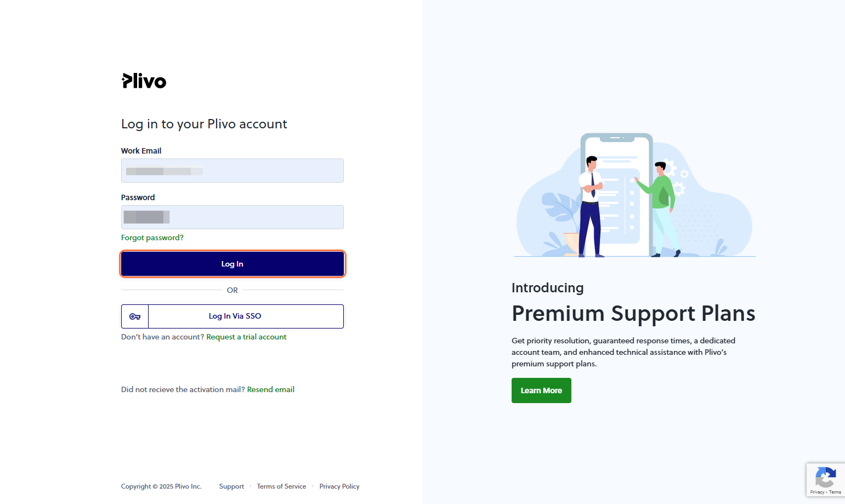Screen dimensions: 845x504
Task: Click the Privacy link in reCAPTCHA badge
Action: pos(818,492)
